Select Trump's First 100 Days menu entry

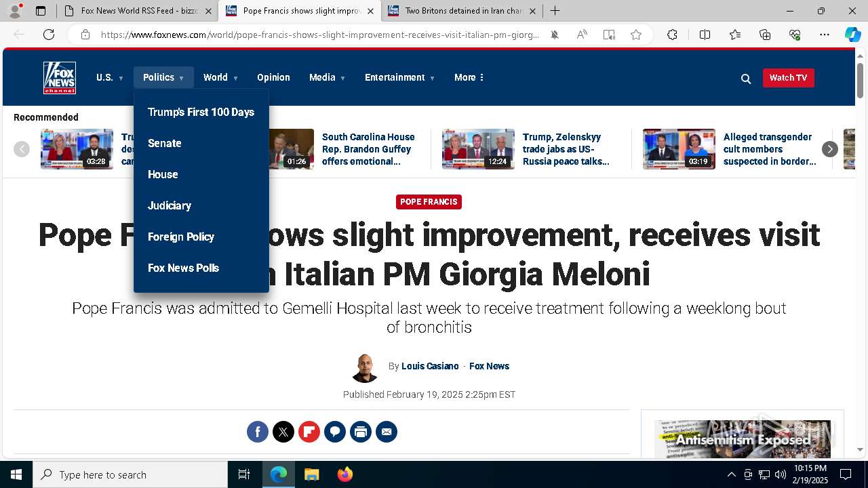click(x=201, y=113)
